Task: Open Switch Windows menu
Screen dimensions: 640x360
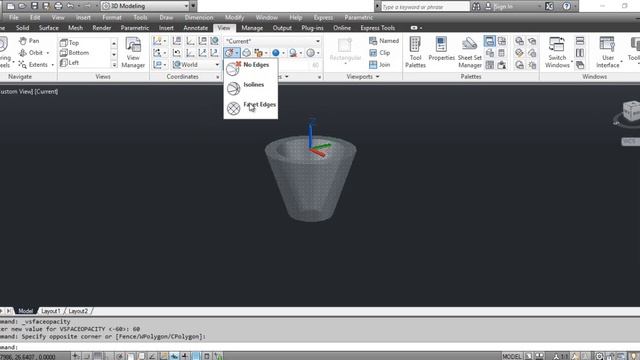Action: (x=558, y=52)
